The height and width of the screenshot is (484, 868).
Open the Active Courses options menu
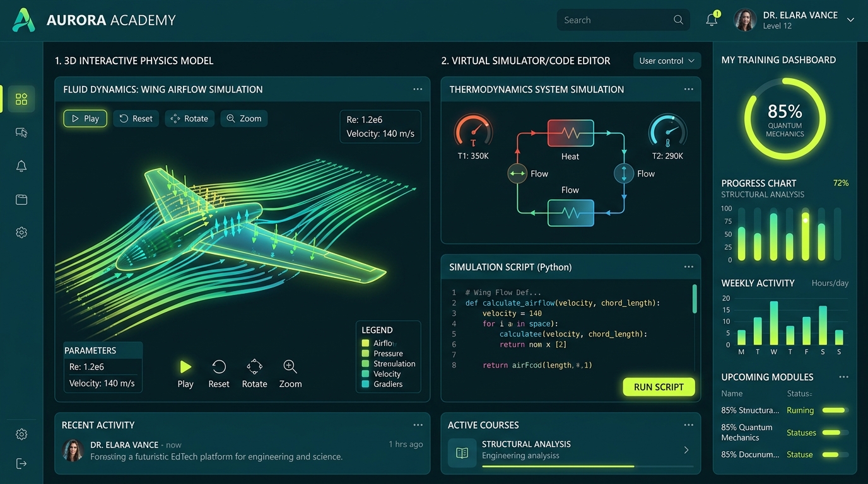688,425
